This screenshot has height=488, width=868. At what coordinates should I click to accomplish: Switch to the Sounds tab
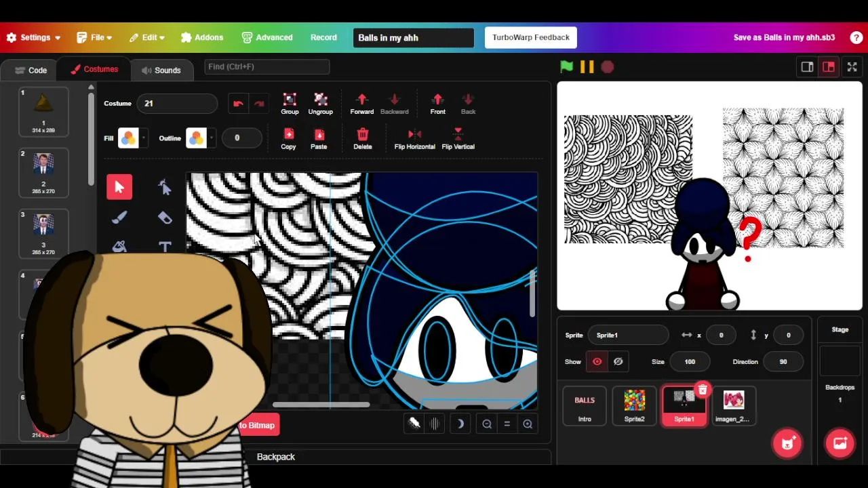pos(161,70)
